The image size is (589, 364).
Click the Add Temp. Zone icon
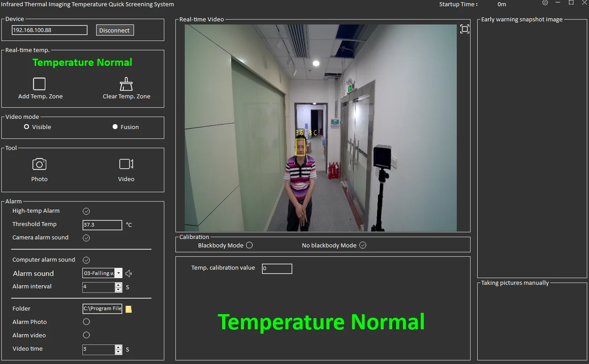click(39, 84)
